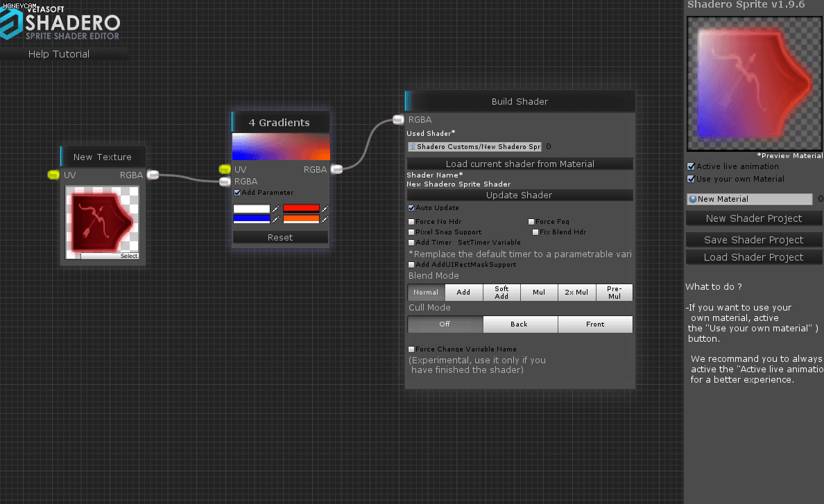Click the New Texture node title
Image resolution: width=824 pixels, height=504 pixels.
[103, 157]
